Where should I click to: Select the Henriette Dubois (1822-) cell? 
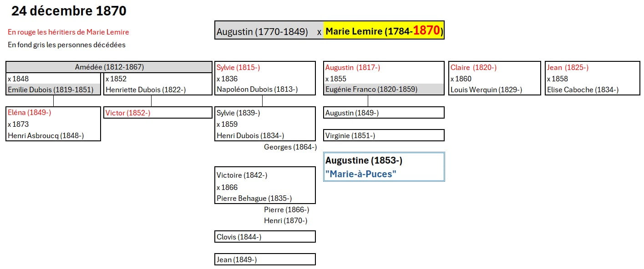pyautogui.click(x=146, y=90)
